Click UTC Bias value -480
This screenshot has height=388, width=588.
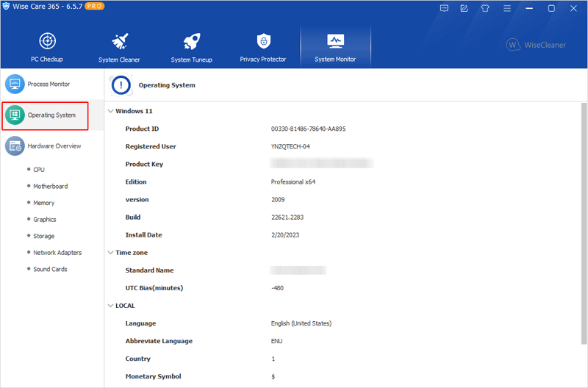point(278,288)
